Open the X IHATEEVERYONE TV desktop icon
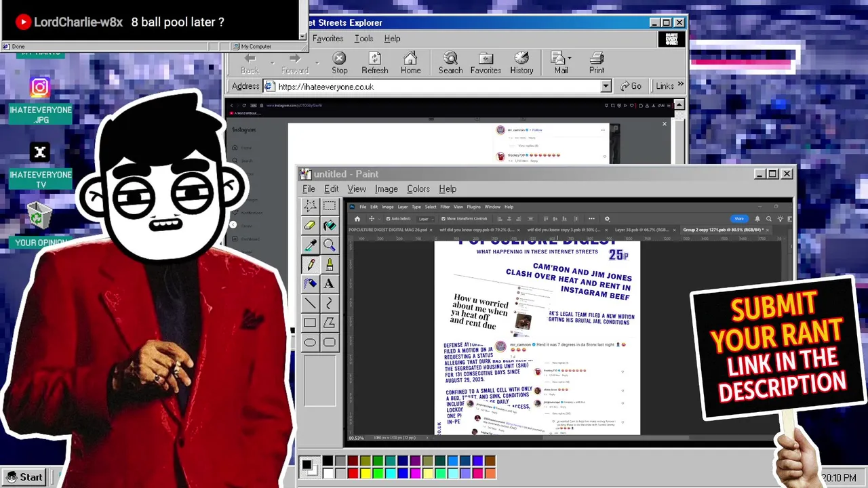The width and height of the screenshot is (868, 488). click(x=40, y=165)
